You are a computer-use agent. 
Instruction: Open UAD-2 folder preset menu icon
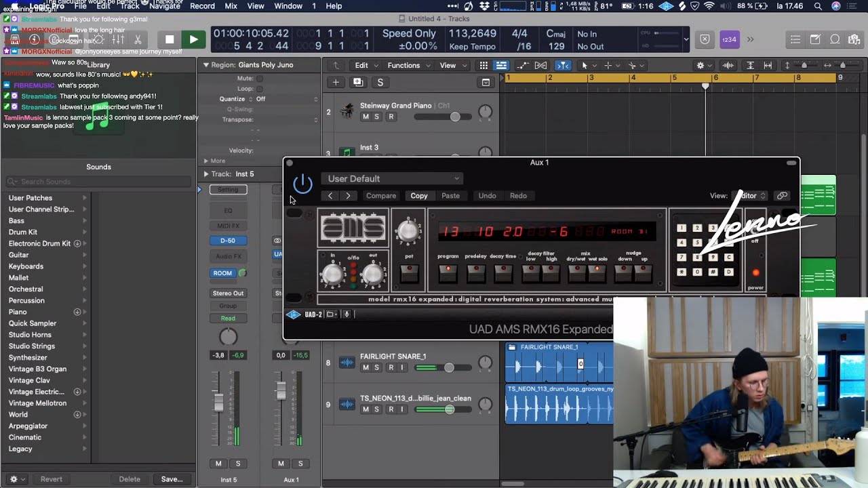[331, 314]
